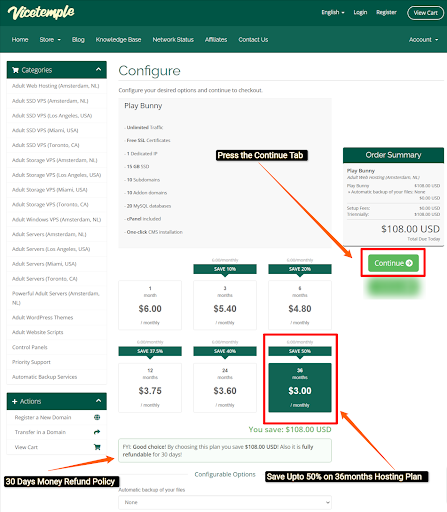Open the Affiliates menu item
The height and width of the screenshot is (512, 447).
coord(216,39)
